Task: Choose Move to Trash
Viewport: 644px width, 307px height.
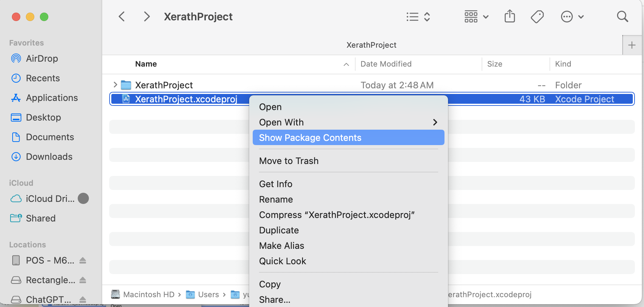Action: [x=348, y=161]
